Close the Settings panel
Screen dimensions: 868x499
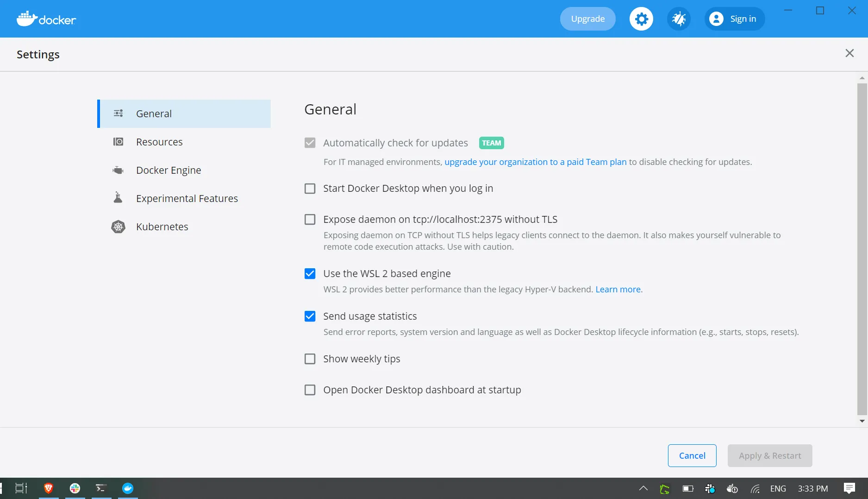849,53
